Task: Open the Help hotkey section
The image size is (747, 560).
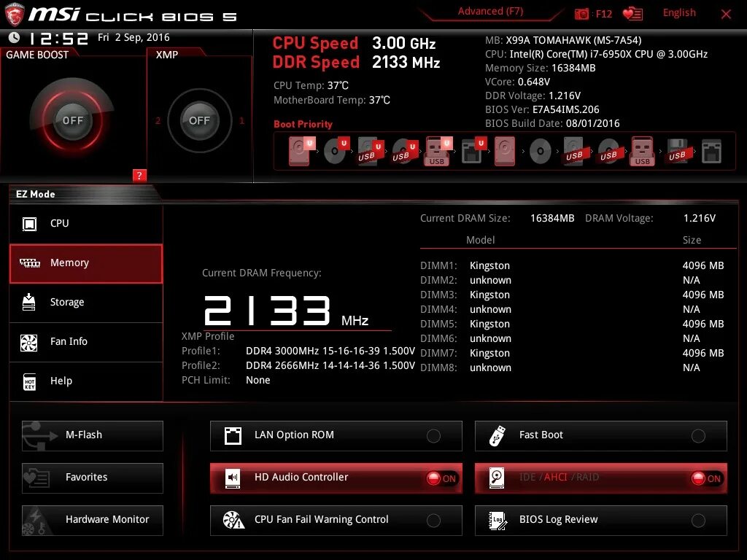Action: [x=86, y=381]
